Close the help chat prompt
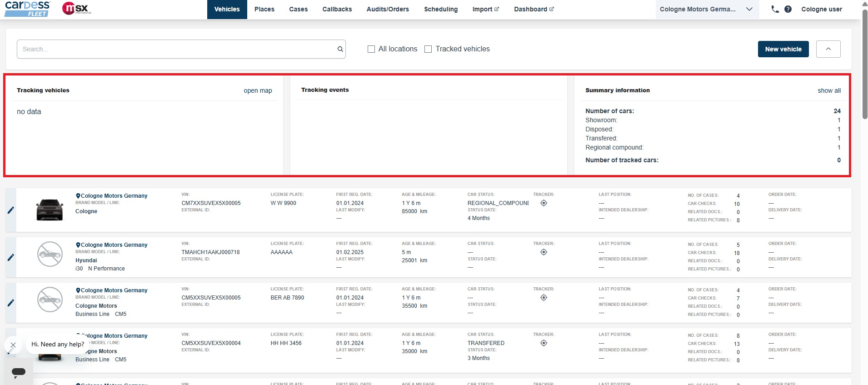868x385 pixels. [x=13, y=345]
